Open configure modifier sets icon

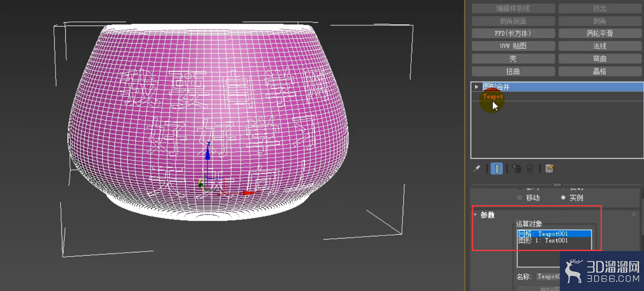click(549, 169)
